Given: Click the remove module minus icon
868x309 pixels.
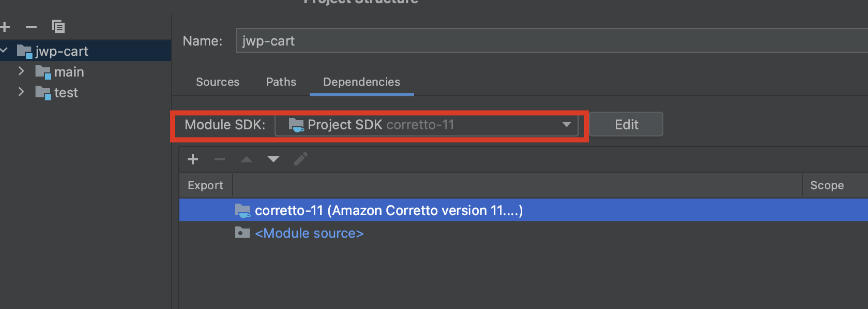Looking at the screenshot, I should 31,27.
